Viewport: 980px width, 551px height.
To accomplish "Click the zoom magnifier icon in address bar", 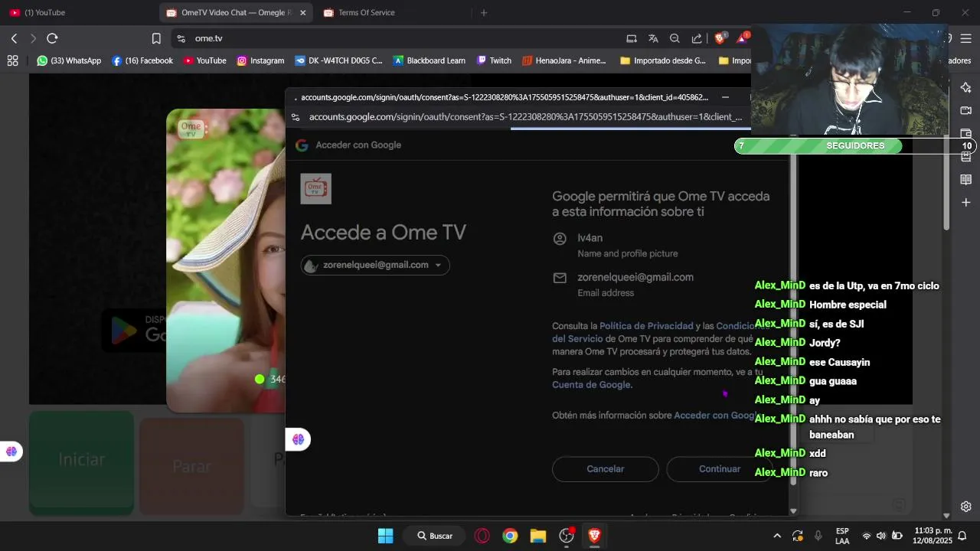I will tap(675, 38).
